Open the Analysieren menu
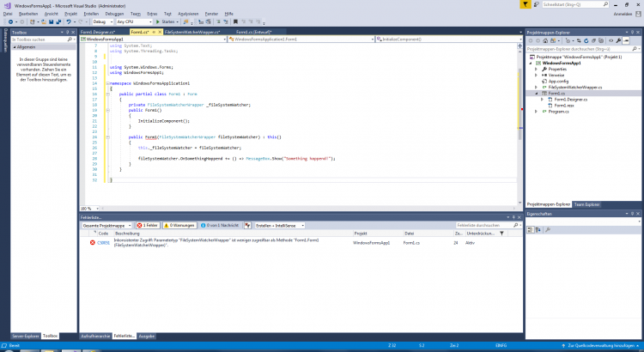The image size is (644, 352). tap(188, 14)
